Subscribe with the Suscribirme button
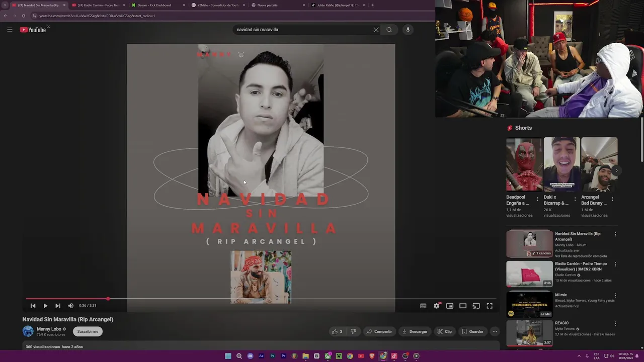This screenshot has width=644, height=362. coord(88,331)
